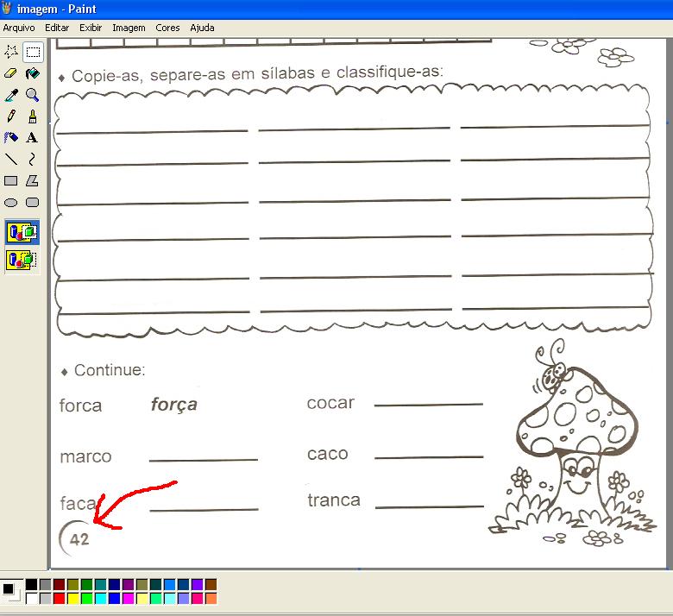The width and height of the screenshot is (673, 616).
Task: Pick the cyan palette swatch
Action: point(100,598)
